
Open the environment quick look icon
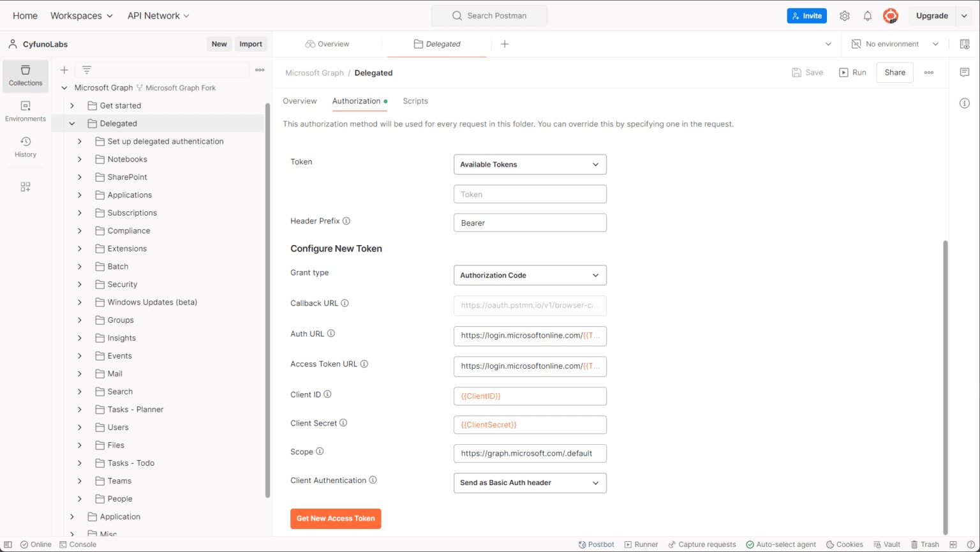click(x=965, y=44)
